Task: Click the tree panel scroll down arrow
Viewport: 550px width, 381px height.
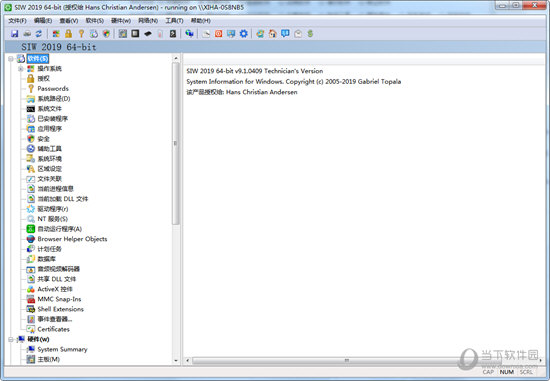Action: 176,361
